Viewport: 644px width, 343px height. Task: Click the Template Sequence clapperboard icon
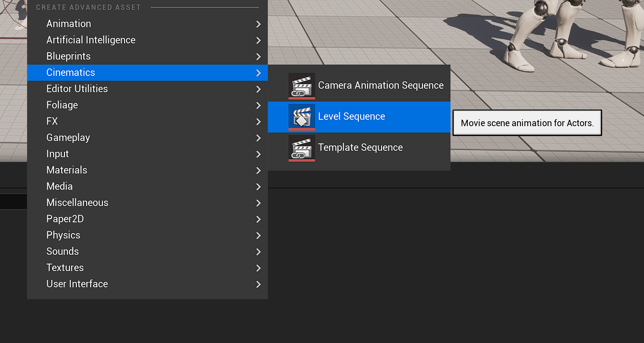click(301, 148)
